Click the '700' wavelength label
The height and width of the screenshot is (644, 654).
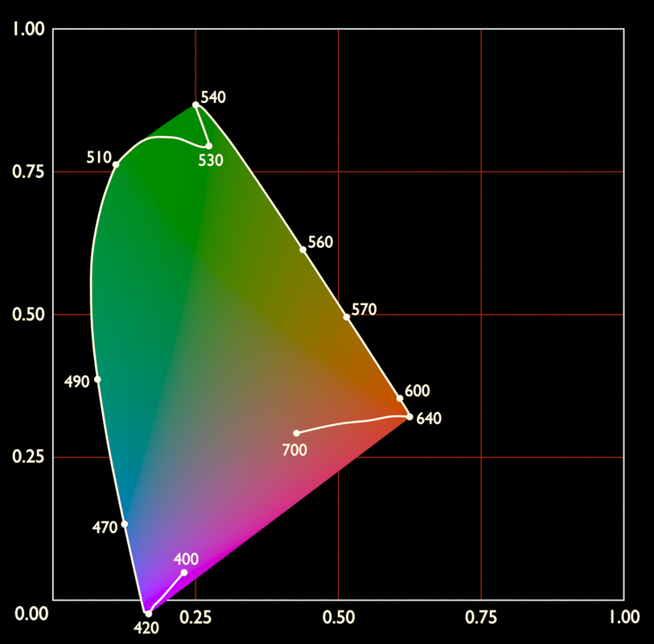(x=294, y=450)
